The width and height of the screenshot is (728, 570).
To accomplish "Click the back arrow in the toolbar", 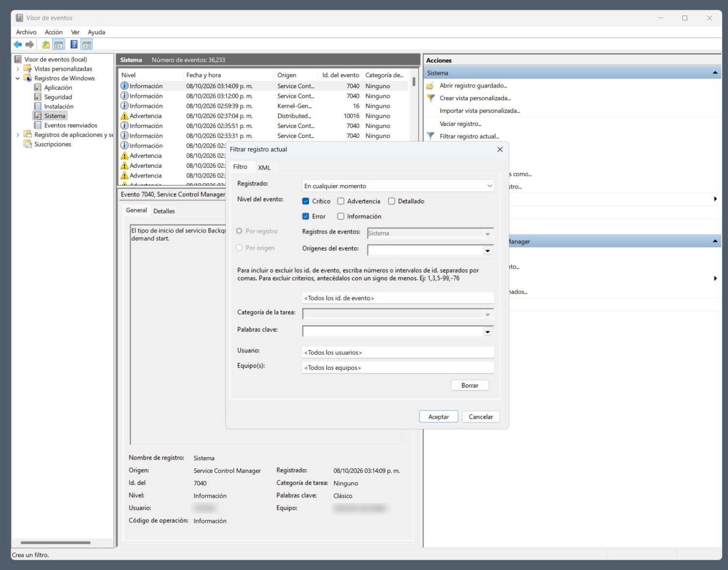I will [x=17, y=45].
